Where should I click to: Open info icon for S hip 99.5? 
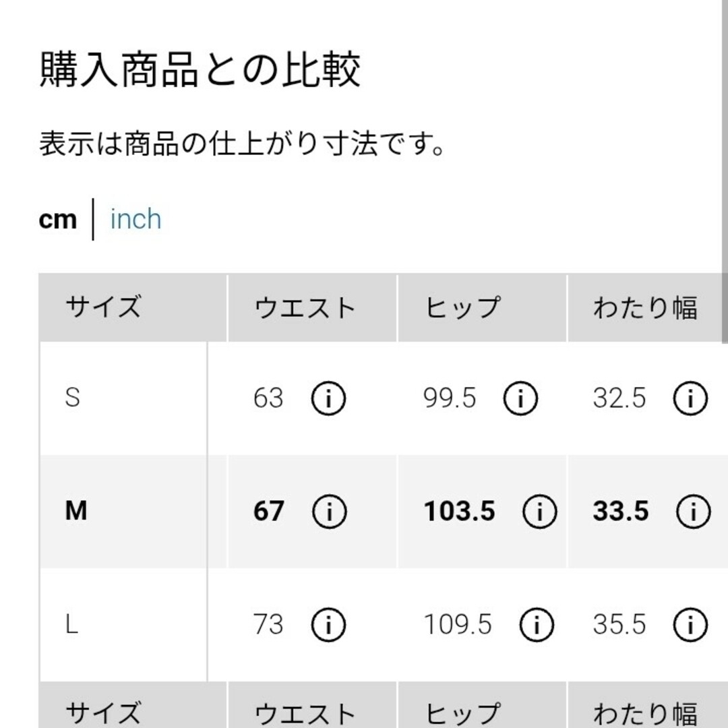pos(520,398)
